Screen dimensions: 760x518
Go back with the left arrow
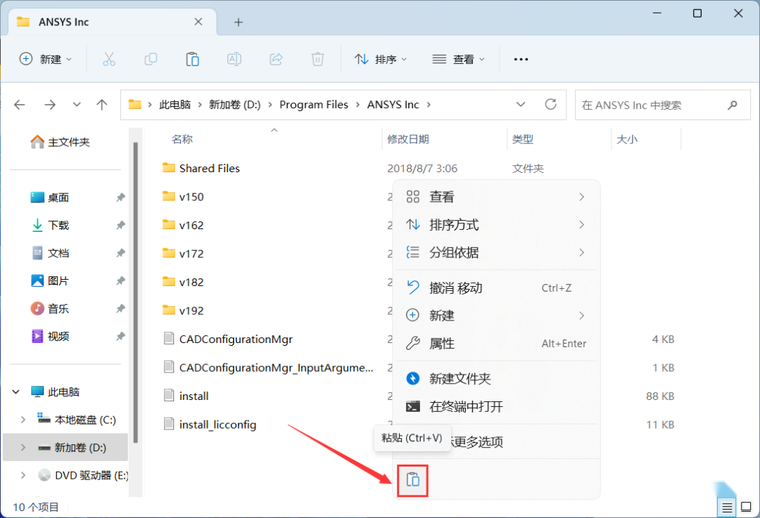coord(19,105)
